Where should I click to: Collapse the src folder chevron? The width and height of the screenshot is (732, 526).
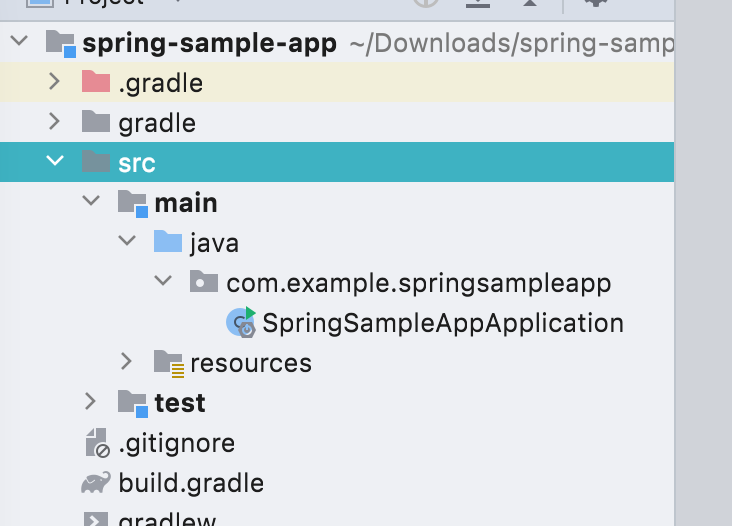55,162
